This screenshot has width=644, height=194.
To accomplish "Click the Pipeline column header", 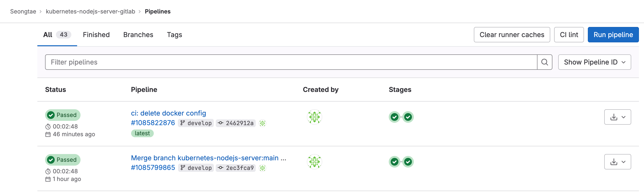I will point(144,90).
